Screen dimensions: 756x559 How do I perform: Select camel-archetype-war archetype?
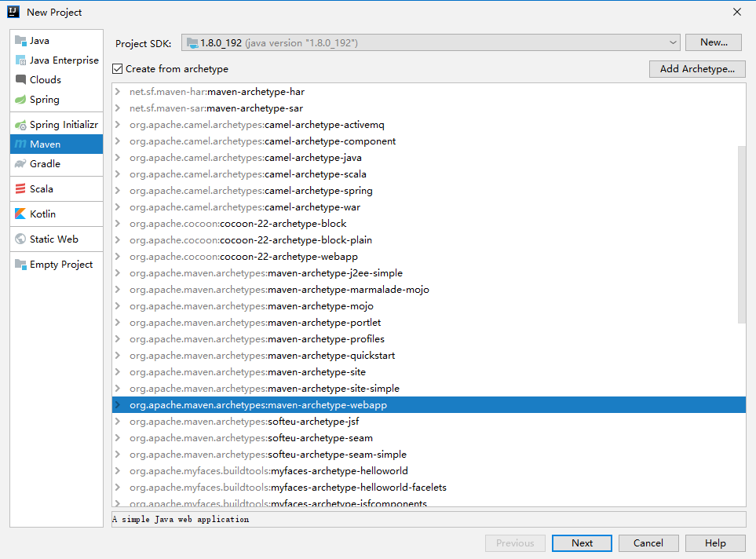pos(429,207)
